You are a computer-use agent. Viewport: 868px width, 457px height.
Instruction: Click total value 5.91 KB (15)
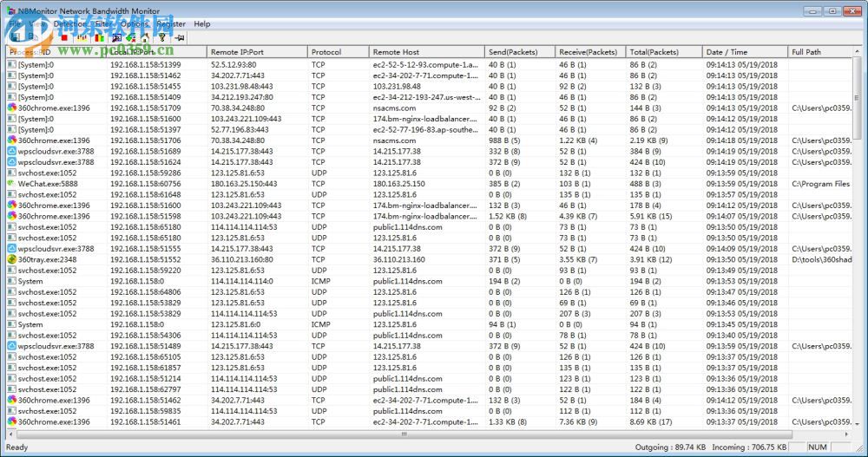pos(651,216)
